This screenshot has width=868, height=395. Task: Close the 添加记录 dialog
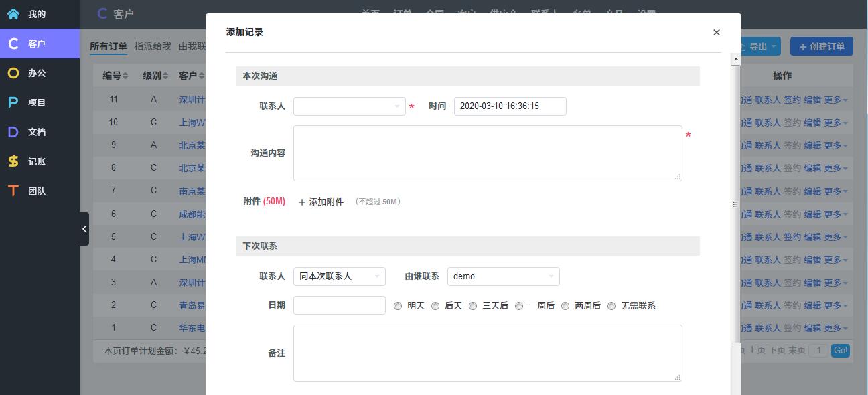pos(717,32)
